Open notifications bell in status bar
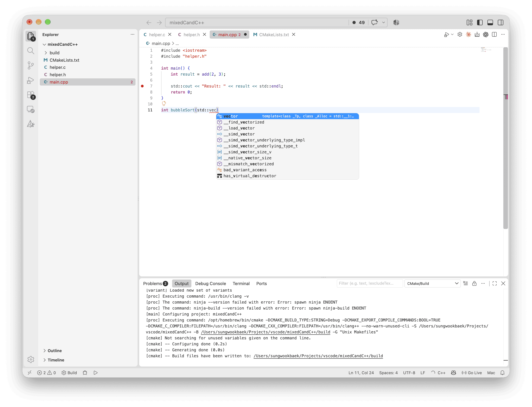This screenshot has height=407, width=532. point(502,373)
